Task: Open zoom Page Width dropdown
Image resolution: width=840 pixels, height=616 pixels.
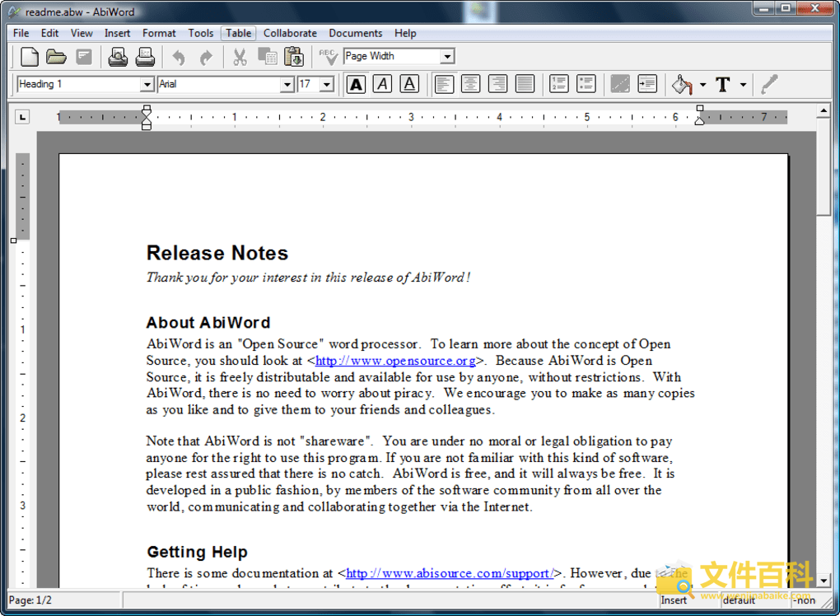Action: point(447,56)
